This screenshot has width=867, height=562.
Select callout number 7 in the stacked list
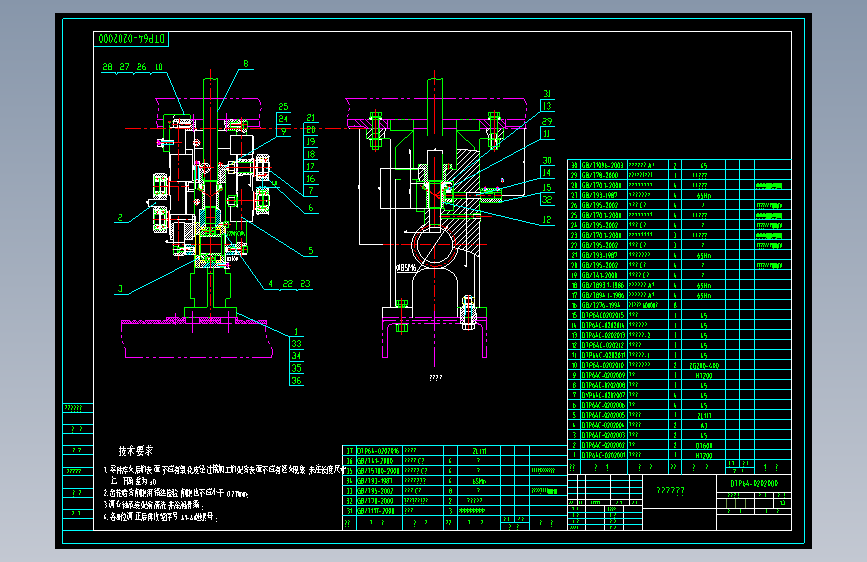(311, 190)
